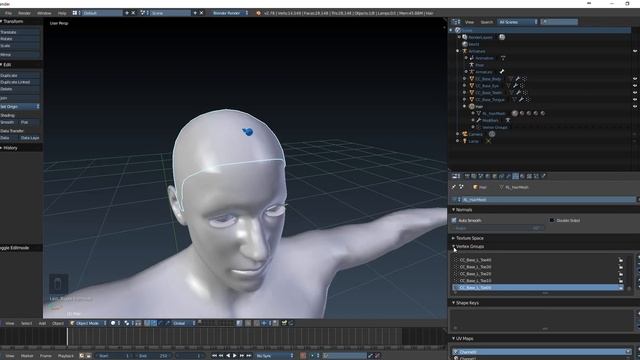Open the Global transform orientation dropdown

coord(183,323)
